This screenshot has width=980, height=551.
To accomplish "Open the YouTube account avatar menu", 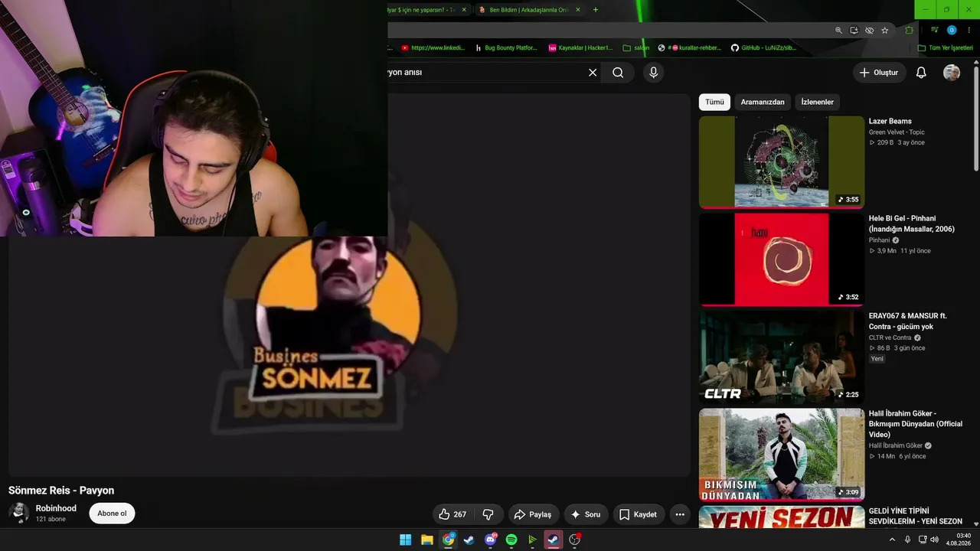I will 952,73.
